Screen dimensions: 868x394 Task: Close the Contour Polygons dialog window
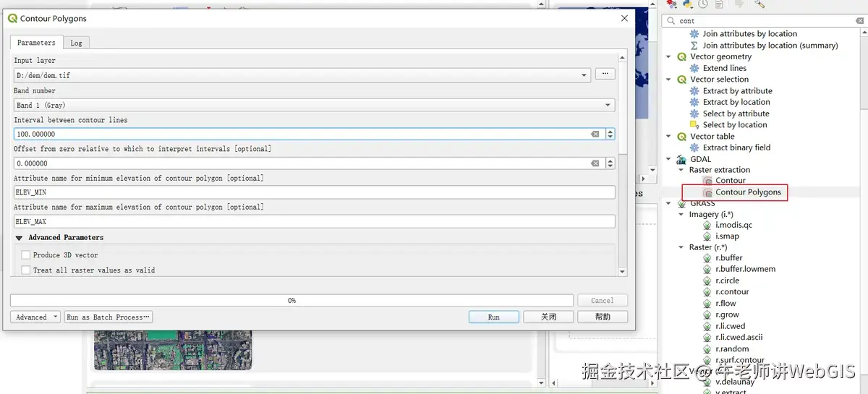[624, 19]
